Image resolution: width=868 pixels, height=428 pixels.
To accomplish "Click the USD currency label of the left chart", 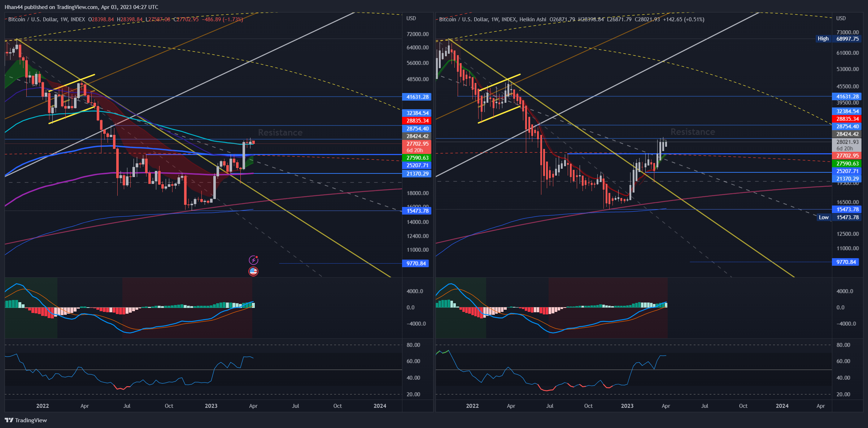I will (411, 18).
